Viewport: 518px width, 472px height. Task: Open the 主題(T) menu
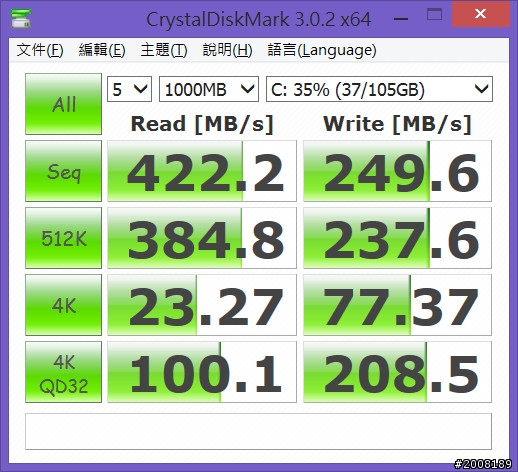(164, 51)
